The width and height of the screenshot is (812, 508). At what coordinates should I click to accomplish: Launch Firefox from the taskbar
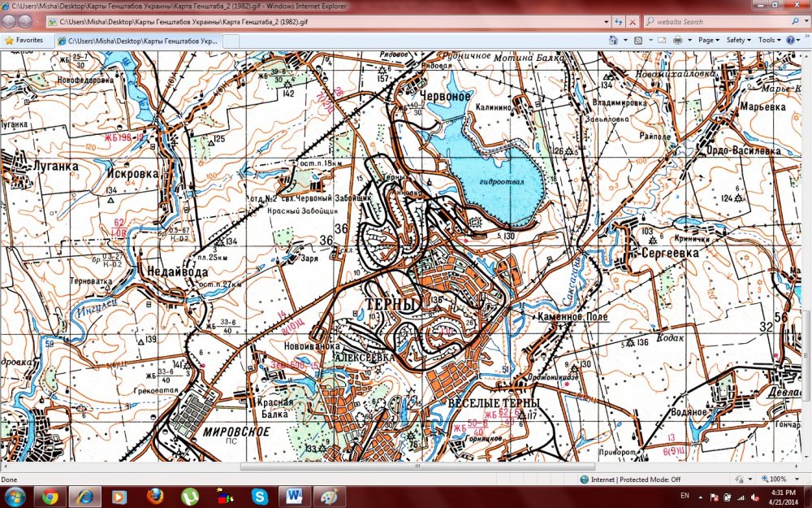(155, 497)
